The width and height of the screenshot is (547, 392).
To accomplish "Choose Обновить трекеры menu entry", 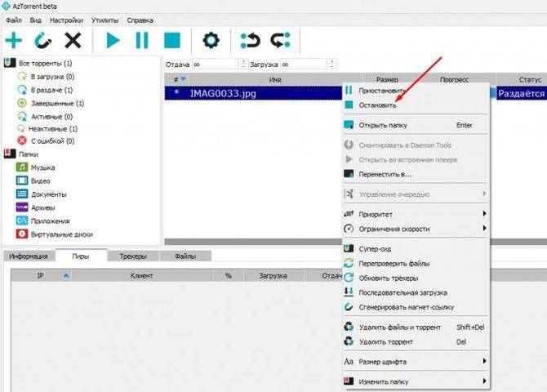I will (x=416, y=278).
